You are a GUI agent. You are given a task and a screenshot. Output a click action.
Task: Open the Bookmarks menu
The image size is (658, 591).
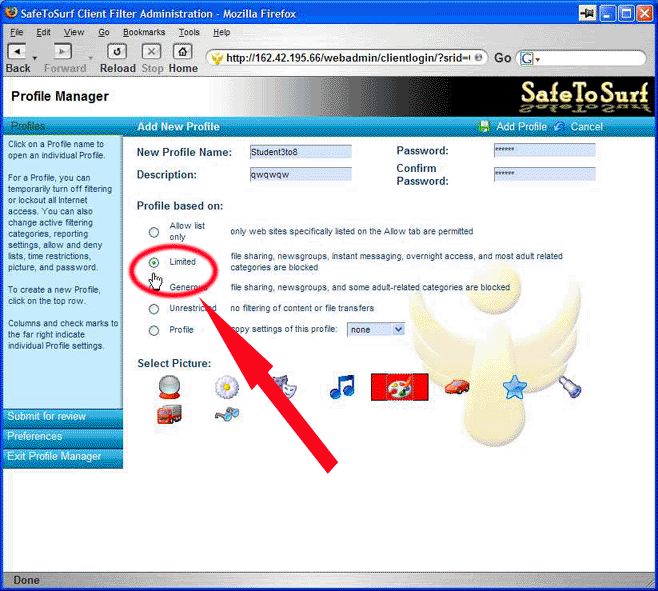coord(144,32)
